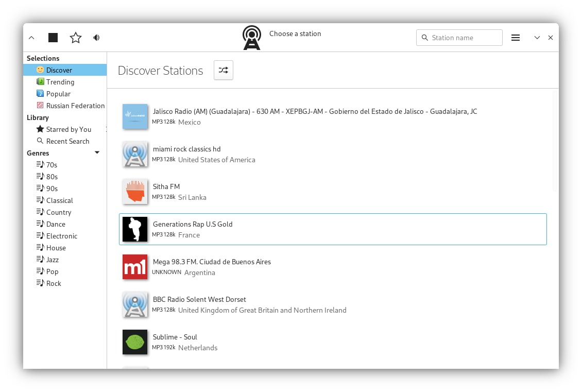This screenshot has height=392, width=582.
Task: Click the up chevron in top-left corner
Action: 31,38
